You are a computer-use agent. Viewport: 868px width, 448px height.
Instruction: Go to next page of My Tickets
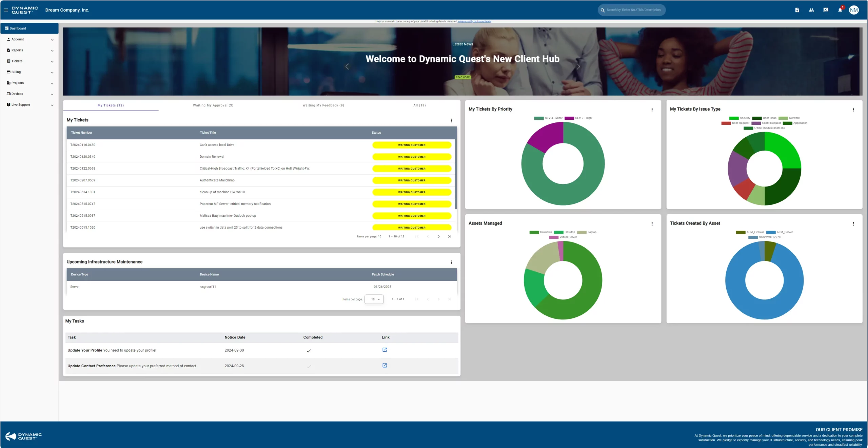[x=439, y=236]
